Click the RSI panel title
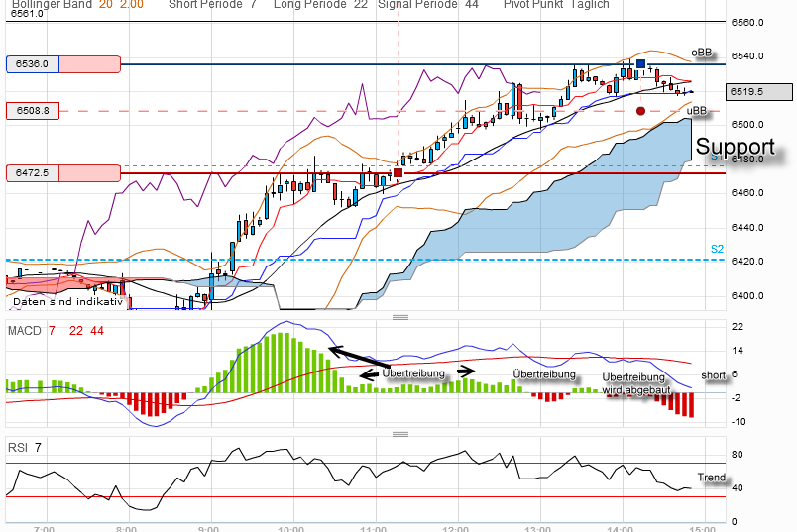The width and height of the screenshot is (797, 532). click(18, 448)
